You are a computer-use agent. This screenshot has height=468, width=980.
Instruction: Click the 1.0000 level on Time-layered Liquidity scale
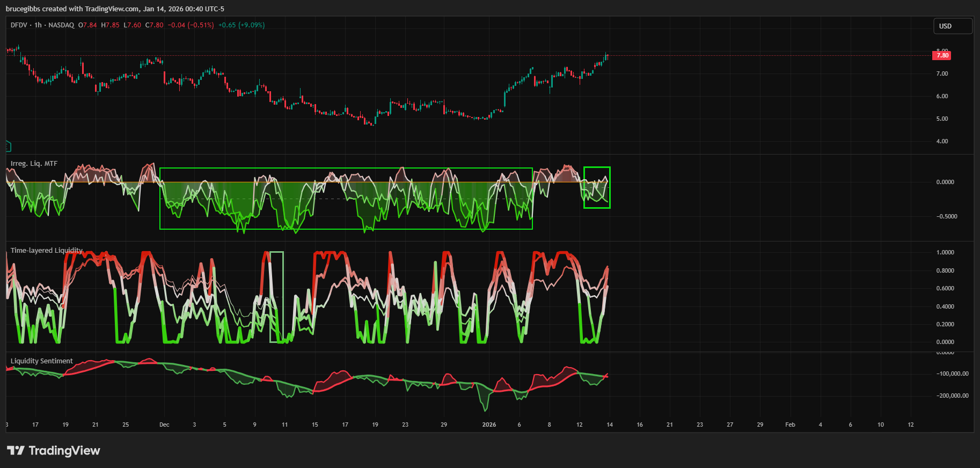(x=945, y=252)
